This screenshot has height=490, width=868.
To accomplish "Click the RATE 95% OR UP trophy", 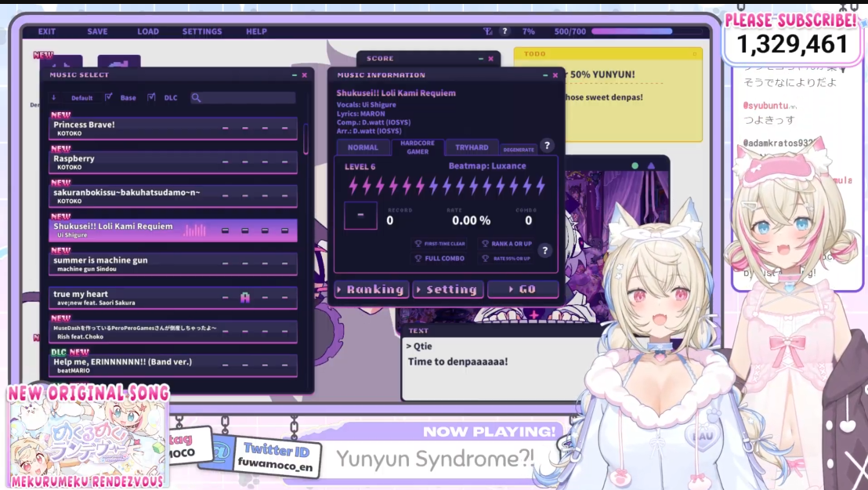I will click(507, 258).
